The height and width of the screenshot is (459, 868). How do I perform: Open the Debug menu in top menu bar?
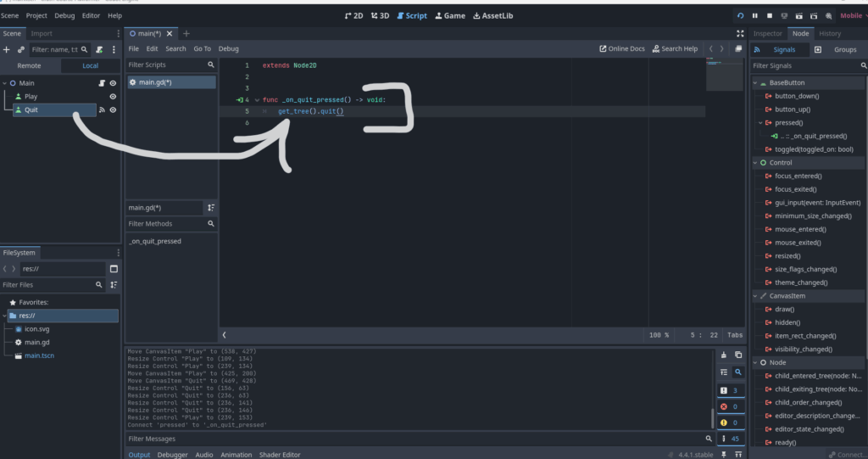coord(64,15)
